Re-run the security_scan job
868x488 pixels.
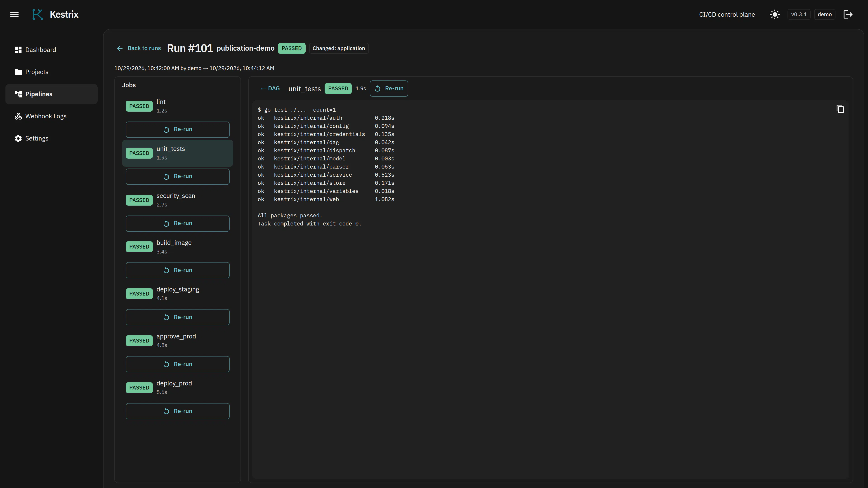coord(178,223)
